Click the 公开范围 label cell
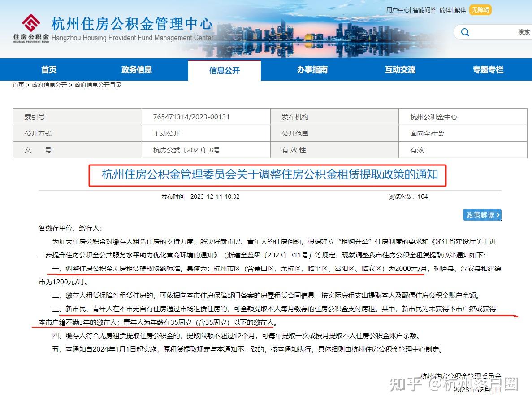 (334, 133)
